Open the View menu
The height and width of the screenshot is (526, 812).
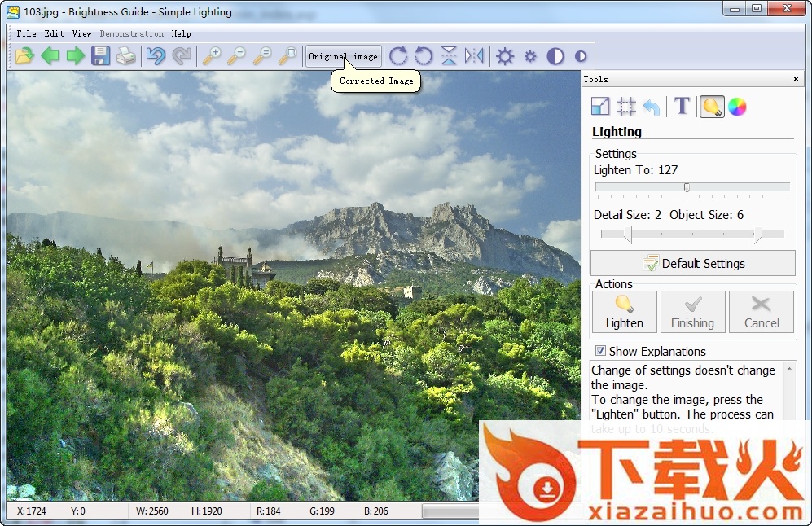(x=81, y=33)
